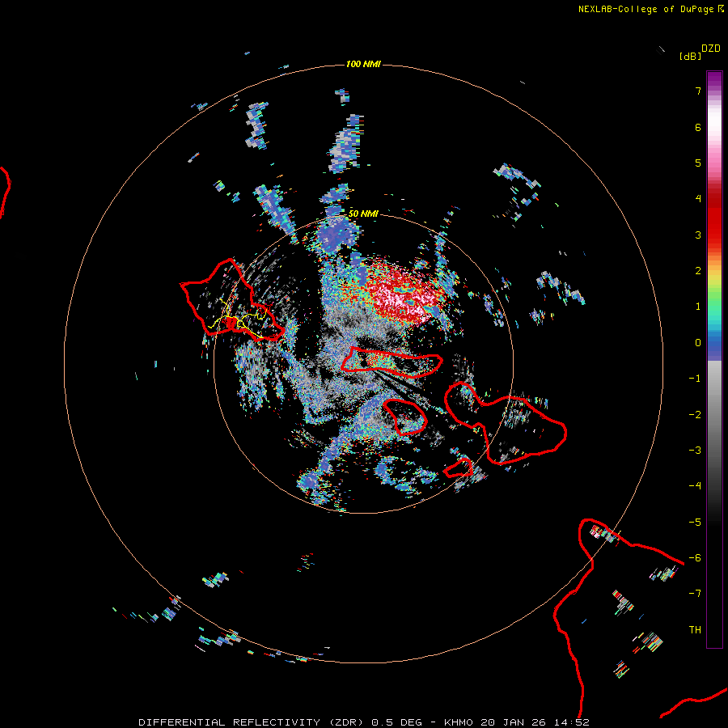Click the bright red-white high ZDR echo core
This screenshot has width=728, height=728.
401,294
